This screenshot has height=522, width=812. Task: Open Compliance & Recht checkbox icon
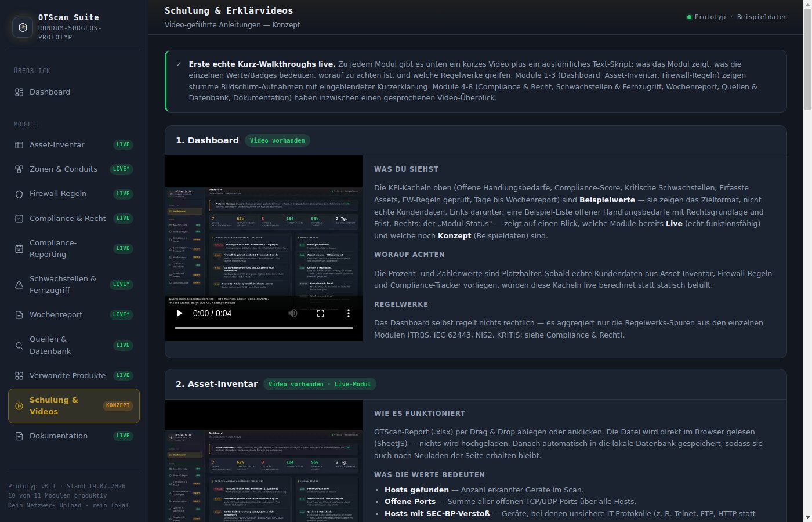[19, 219]
